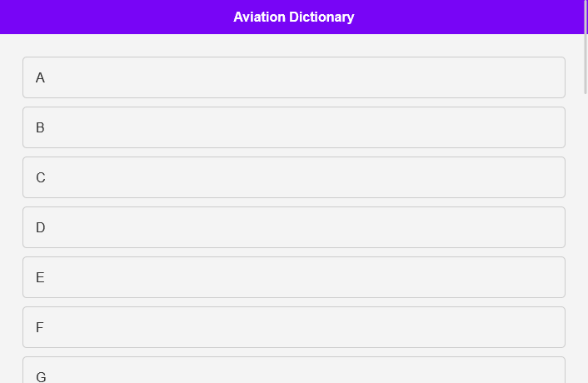
Task: Expand the B section
Action: point(293,127)
